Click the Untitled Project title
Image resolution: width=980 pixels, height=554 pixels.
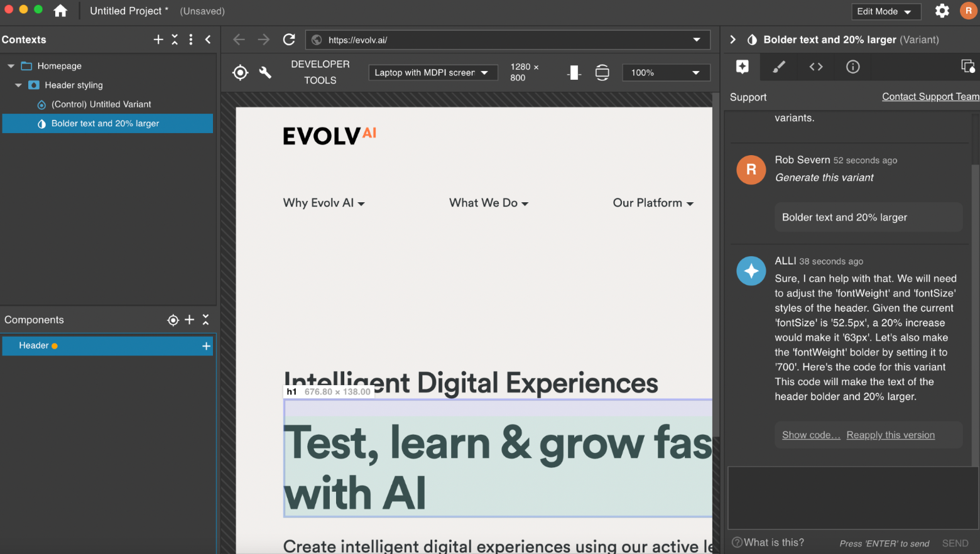click(x=129, y=11)
